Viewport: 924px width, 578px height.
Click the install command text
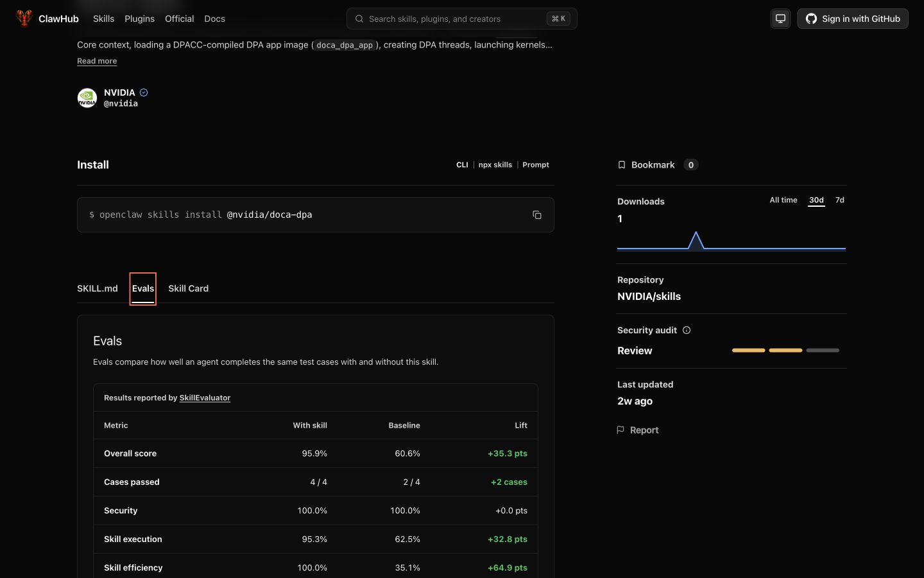pos(200,215)
